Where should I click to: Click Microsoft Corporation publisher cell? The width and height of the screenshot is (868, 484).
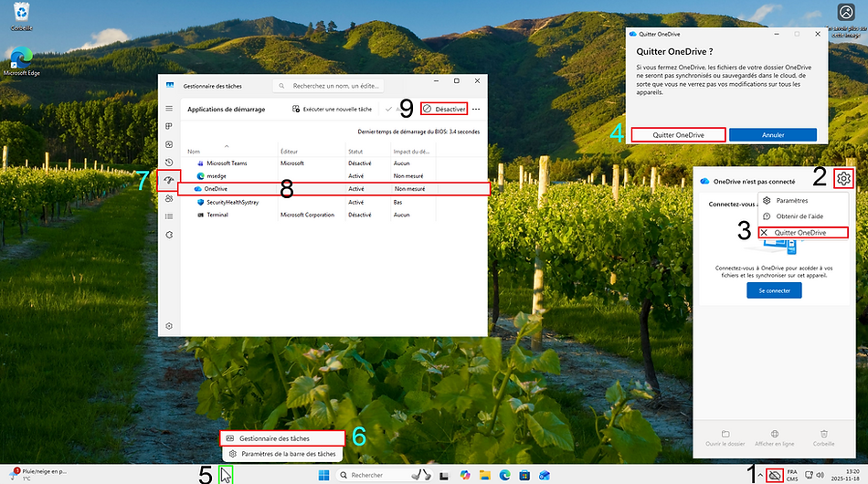tap(307, 215)
